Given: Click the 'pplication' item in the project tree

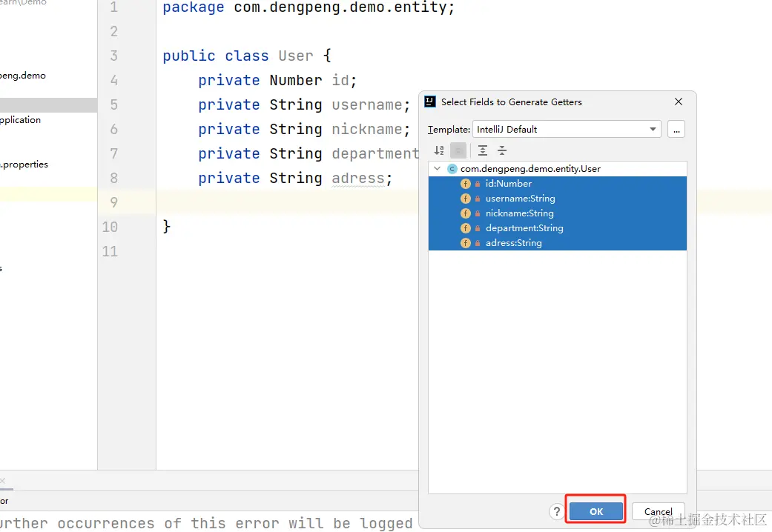Looking at the screenshot, I should (x=20, y=120).
